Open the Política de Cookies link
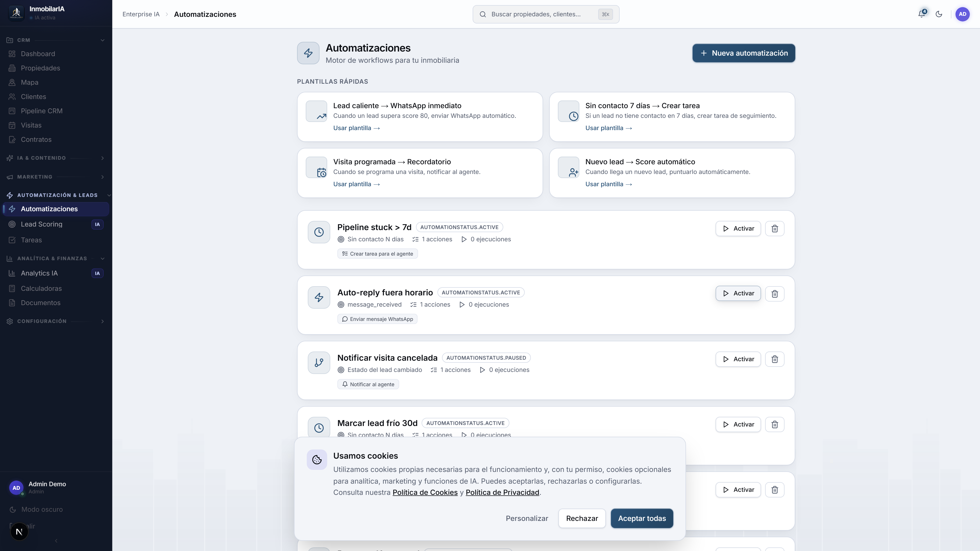The height and width of the screenshot is (551, 980). tap(425, 492)
